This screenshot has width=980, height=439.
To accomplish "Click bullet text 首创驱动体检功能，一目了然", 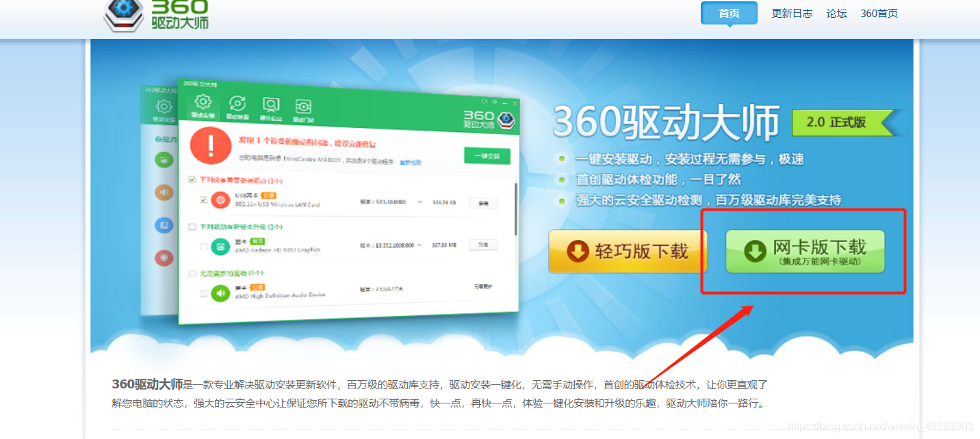I will pos(658,180).
